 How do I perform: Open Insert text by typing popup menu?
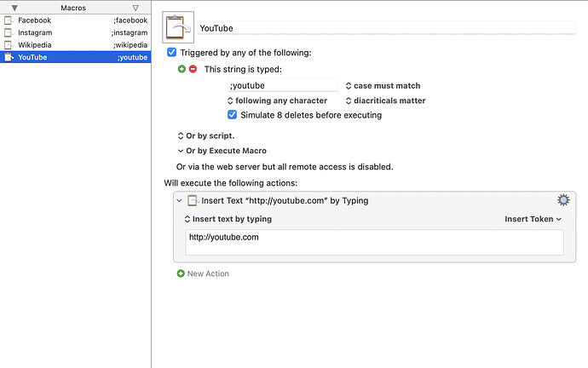(228, 219)
